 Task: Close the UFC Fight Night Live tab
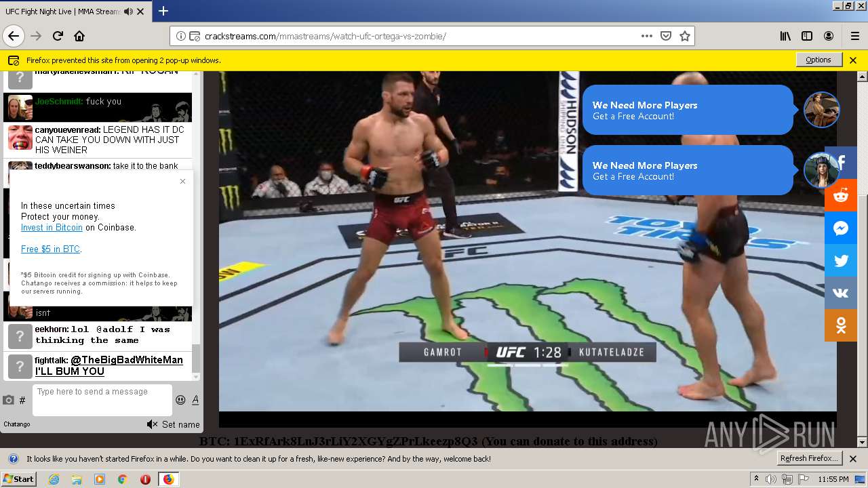tap(140, 12)
